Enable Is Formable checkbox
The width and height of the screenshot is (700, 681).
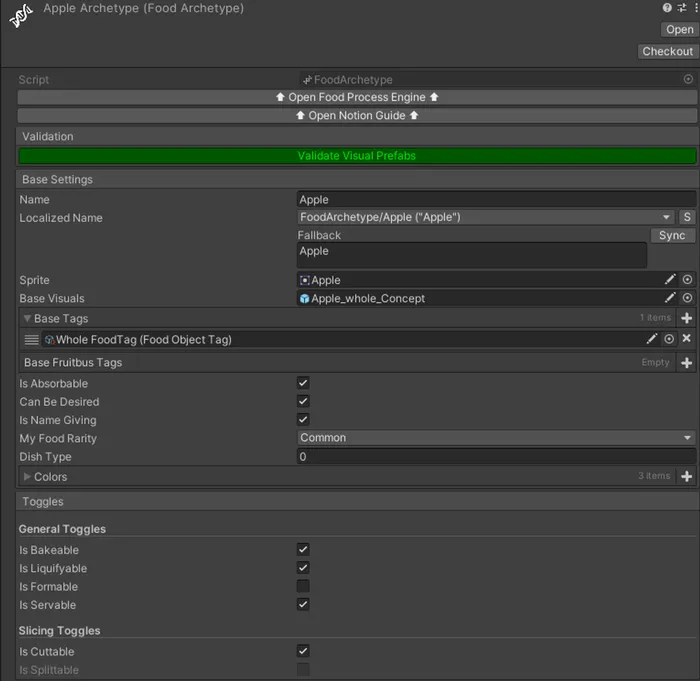click(303, 586)
